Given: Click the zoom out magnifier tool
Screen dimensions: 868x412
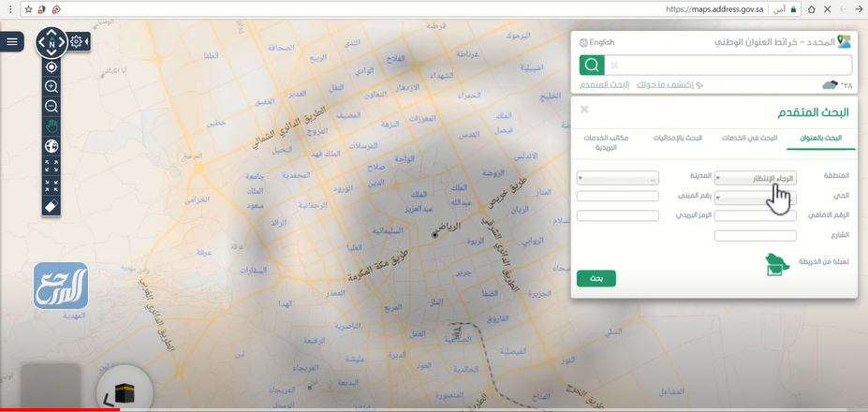Looking at the screenshot, I should coord(51,106).
